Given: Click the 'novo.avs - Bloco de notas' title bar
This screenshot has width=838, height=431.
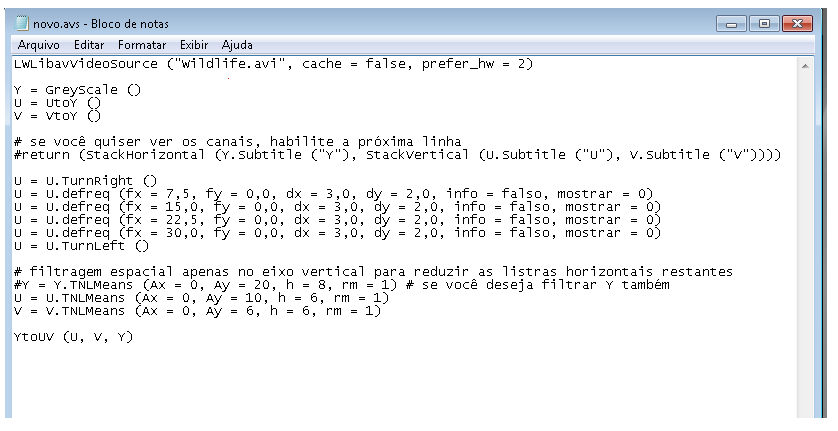Looking at the screenshot, I should (x=400, y=24).
